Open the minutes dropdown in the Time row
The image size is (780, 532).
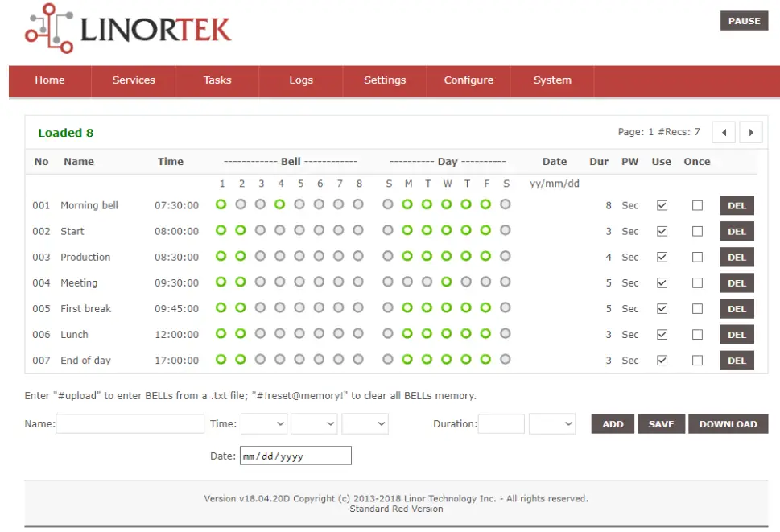pyautogui.click(x=314, y=423)
